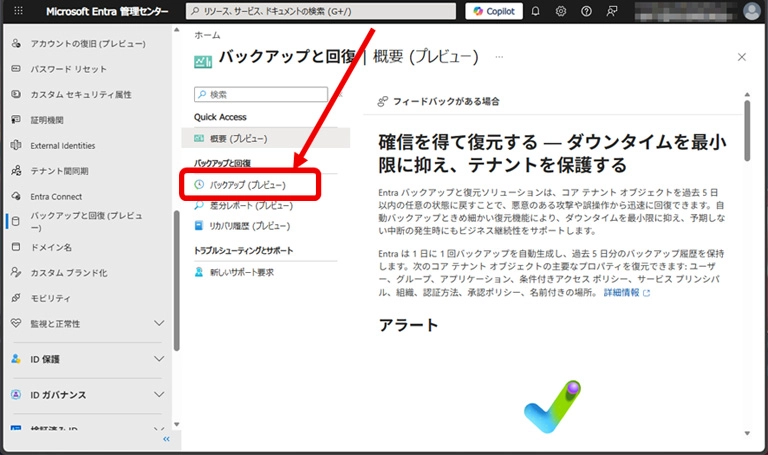Open settings gear icon in header

(x=561, y=11)
